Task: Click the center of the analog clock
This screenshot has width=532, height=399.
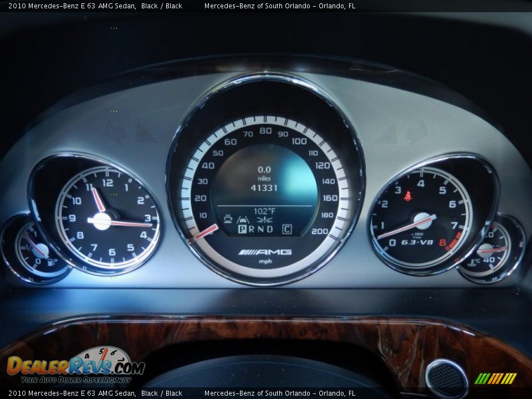Action: point(102,221)
